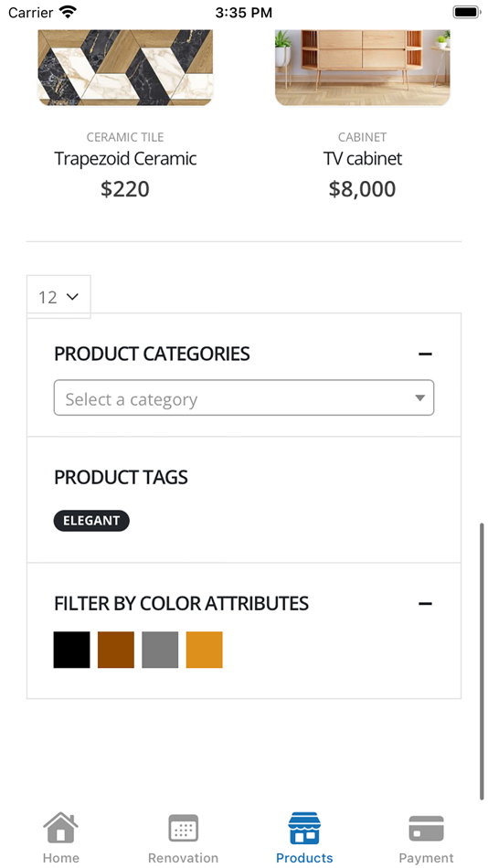The image size is (488, 868).
Task: Click the vertical scrollbar indicator
Action: click(x=482, y=661)
